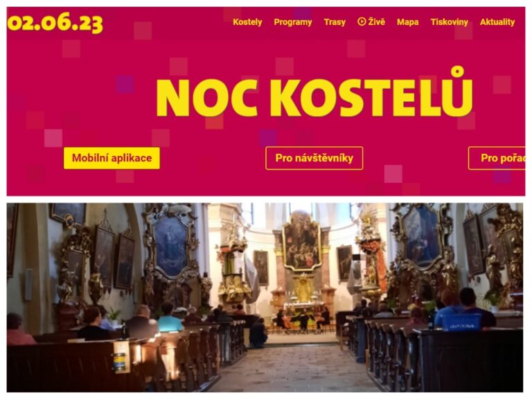Viewport: 532px width, 399px height.
Task: Click the Pro návštěvníky button
Action: (x=314, y=158)
